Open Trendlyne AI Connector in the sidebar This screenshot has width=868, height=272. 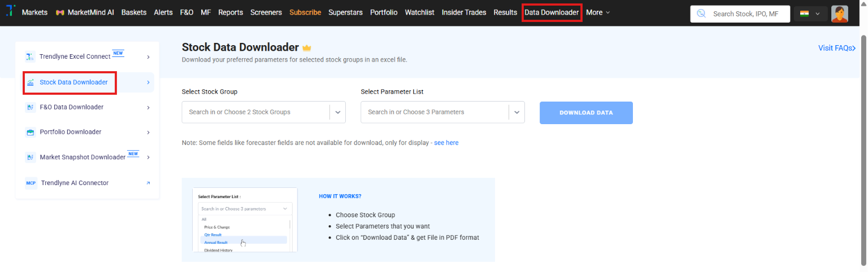click(88, 183)
